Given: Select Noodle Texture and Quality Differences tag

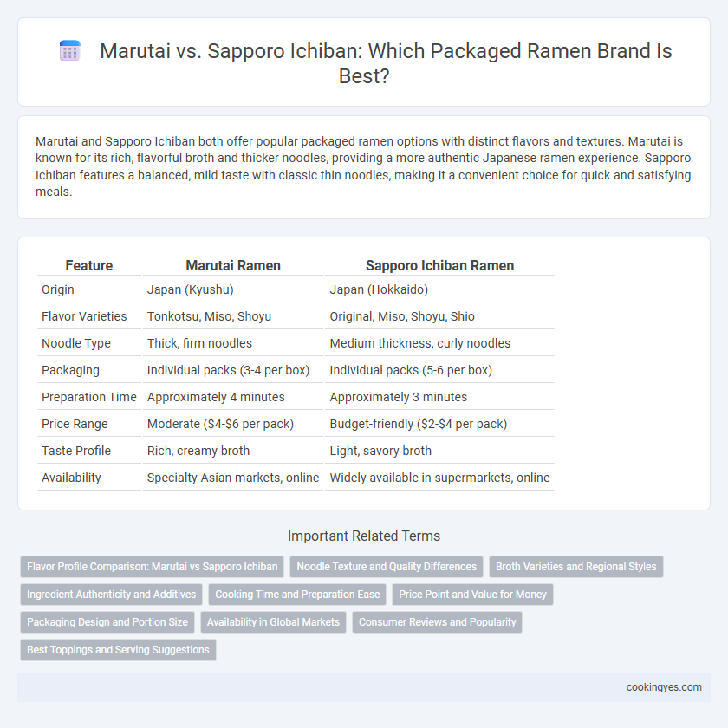Looking at the screenshot, I should tap(387, 567).
